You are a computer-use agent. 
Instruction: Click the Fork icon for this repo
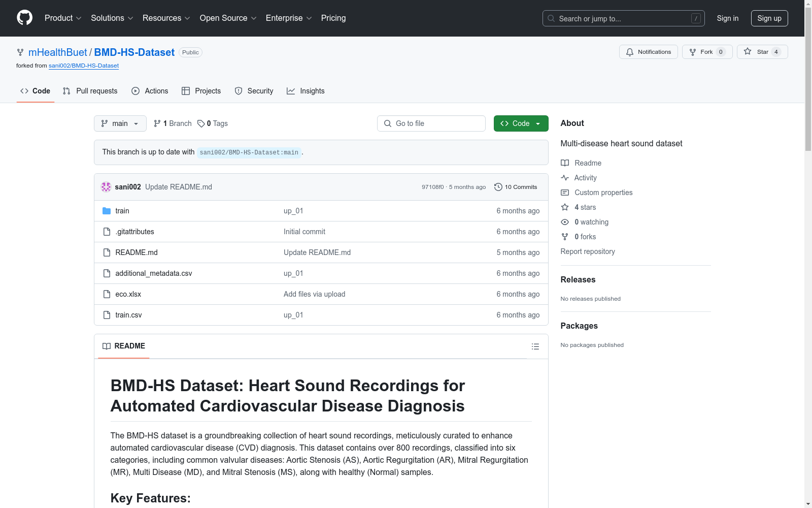click(x=692, y=51)
